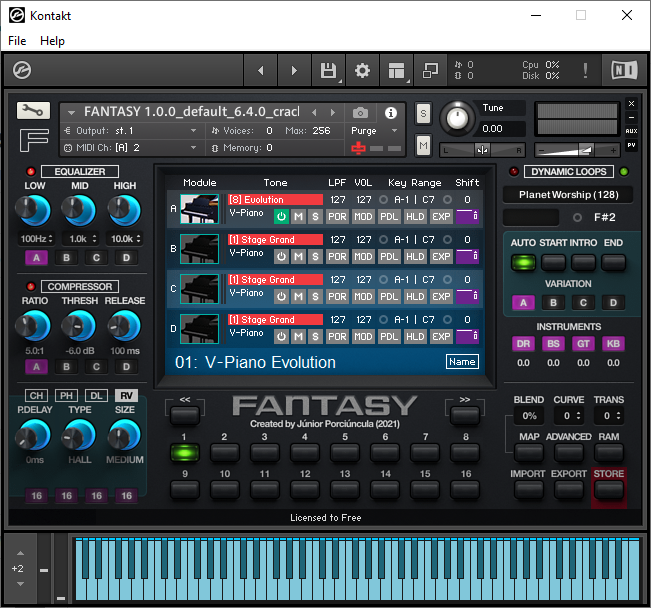Solo module D with its S button
Viewport: 651px width, 608px height.
coord(316,336)
